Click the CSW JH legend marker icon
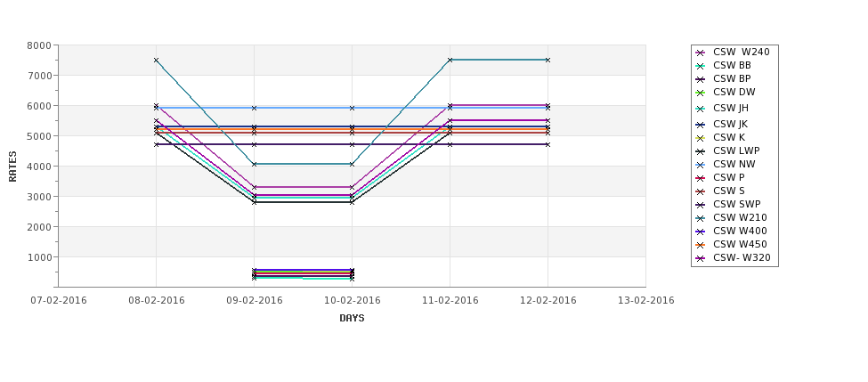Screen dimensions: 868x382 coord(701,109)
